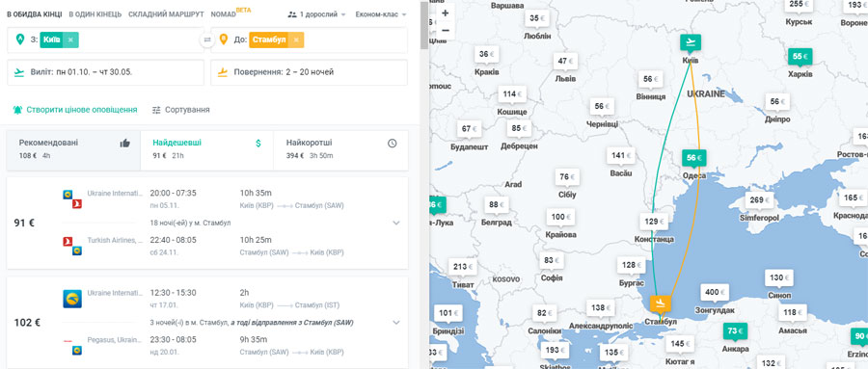This screenshot has width=868, height=369.
Task: Click the dollar icon on Найдешевші
Action: coord(258,144)
